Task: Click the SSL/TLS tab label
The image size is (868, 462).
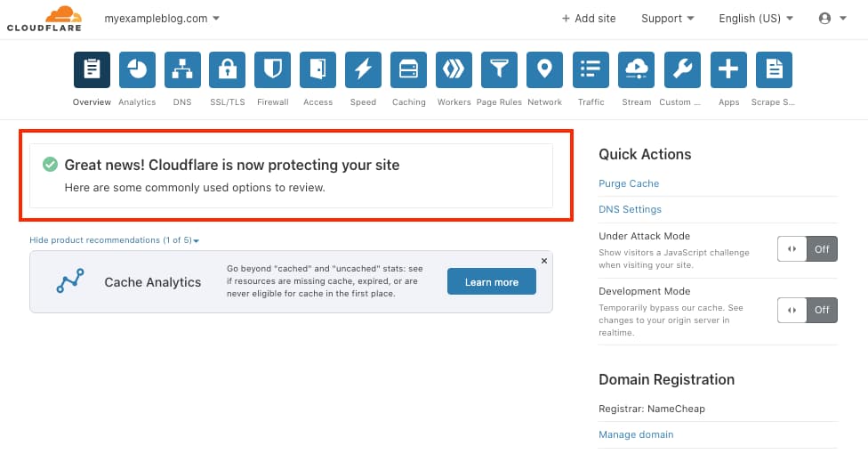Action: click(227, 102)
